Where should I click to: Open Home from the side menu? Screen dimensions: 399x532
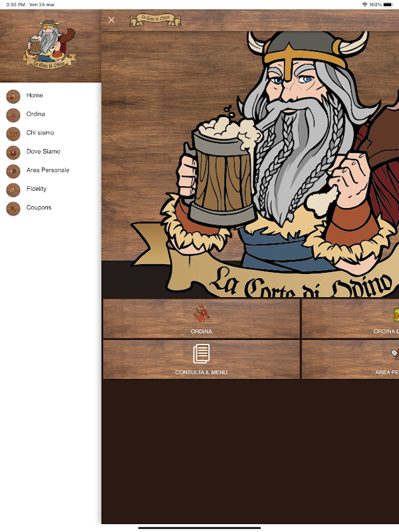(35, 95)
